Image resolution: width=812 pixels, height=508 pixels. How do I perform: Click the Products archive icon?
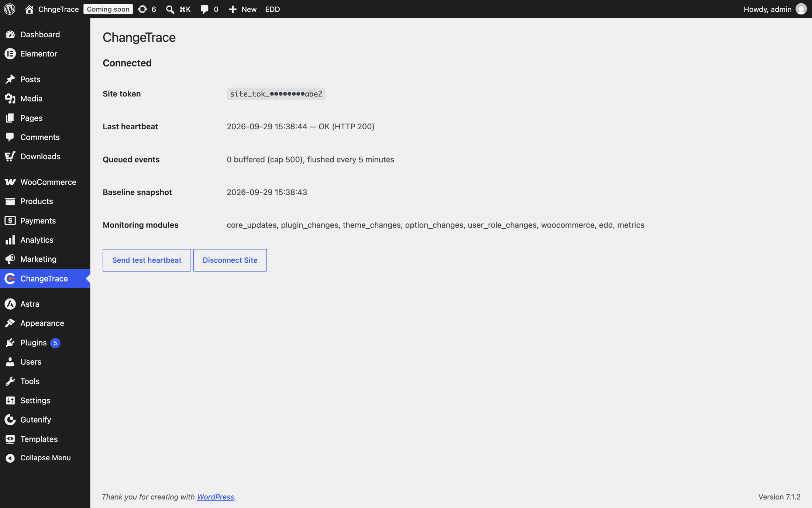(x=10, y=201)
